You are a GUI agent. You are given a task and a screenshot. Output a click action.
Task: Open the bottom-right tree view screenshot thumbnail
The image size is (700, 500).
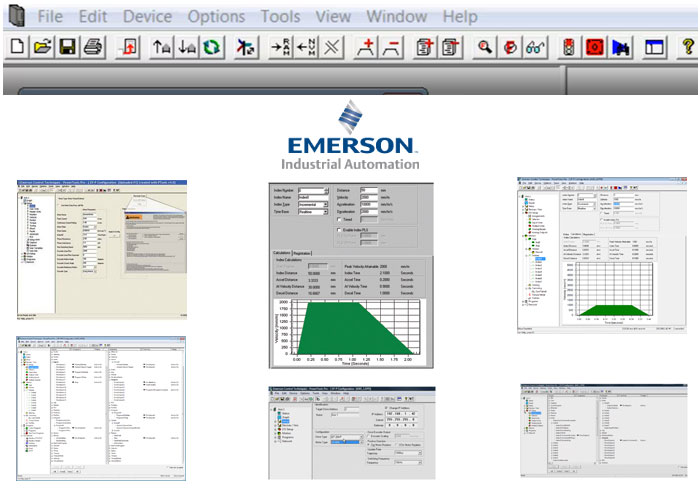tap(604, 430)
